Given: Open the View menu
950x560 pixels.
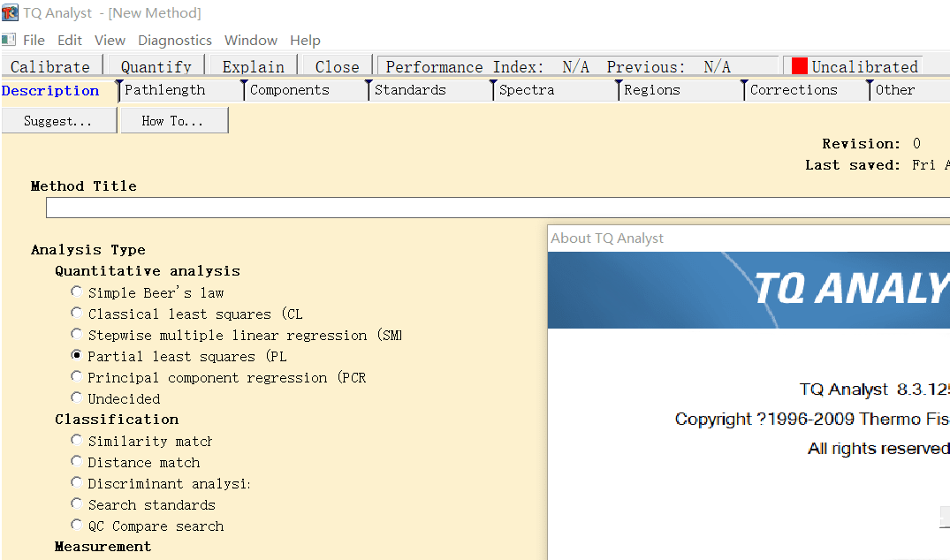Looking at the screenshot, I should (x=110, y=40).
